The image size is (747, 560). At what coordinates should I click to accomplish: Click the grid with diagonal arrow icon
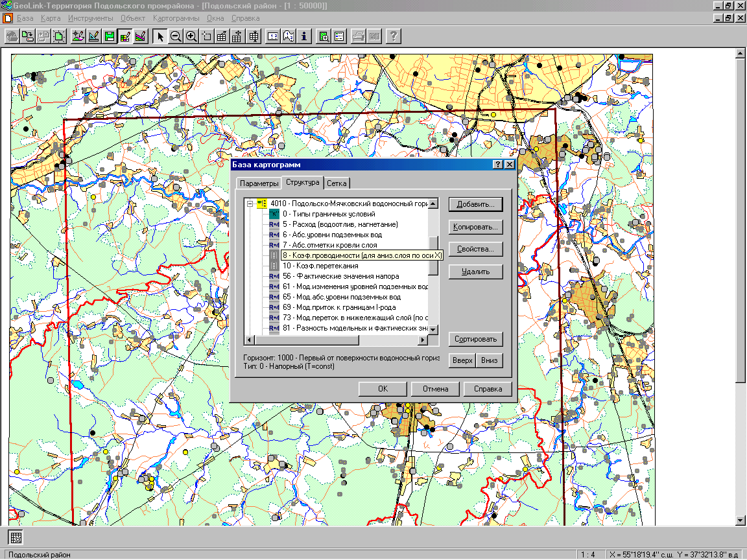click(222, 36)
